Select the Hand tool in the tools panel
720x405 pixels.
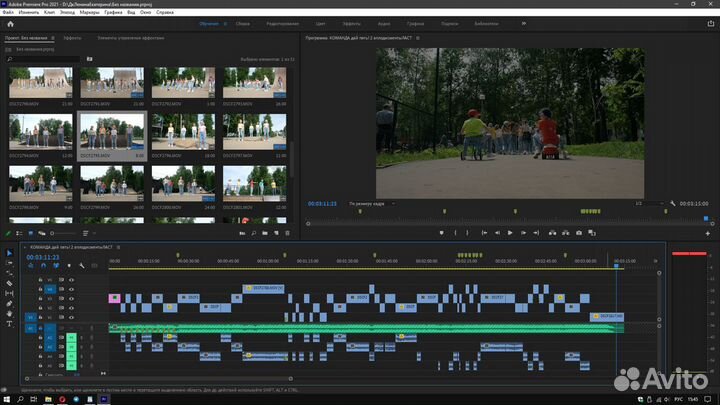10,313
